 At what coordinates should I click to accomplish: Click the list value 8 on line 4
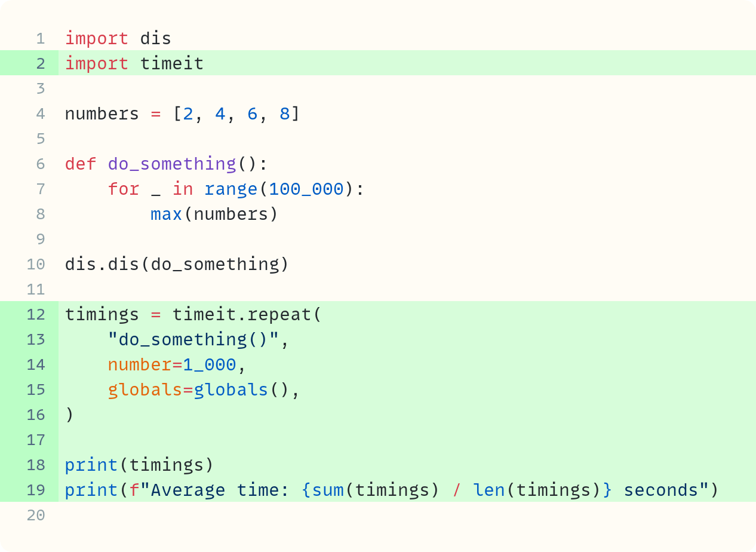coord(285,114)
